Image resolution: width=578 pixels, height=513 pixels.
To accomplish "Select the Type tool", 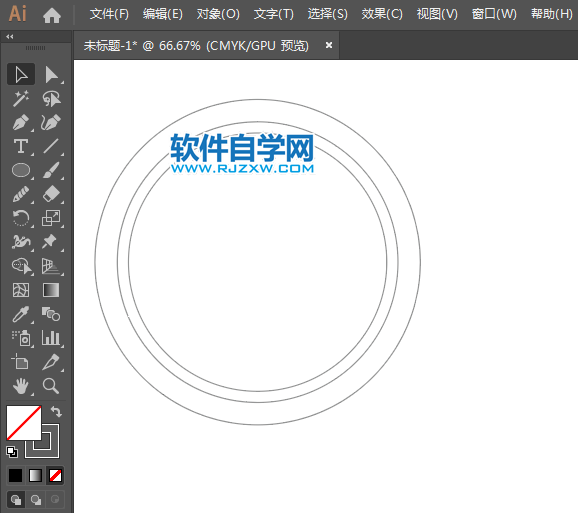I will point(21,146).
